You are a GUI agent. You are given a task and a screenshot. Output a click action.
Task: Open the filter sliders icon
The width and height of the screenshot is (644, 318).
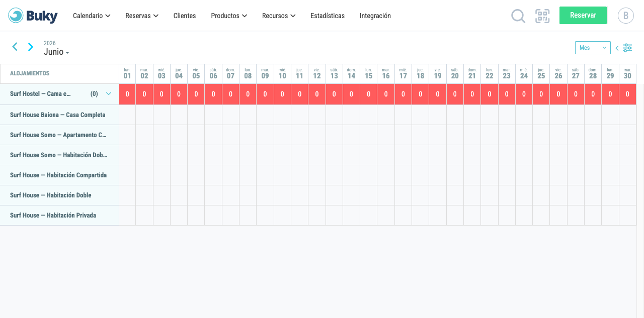coord(627,48)
